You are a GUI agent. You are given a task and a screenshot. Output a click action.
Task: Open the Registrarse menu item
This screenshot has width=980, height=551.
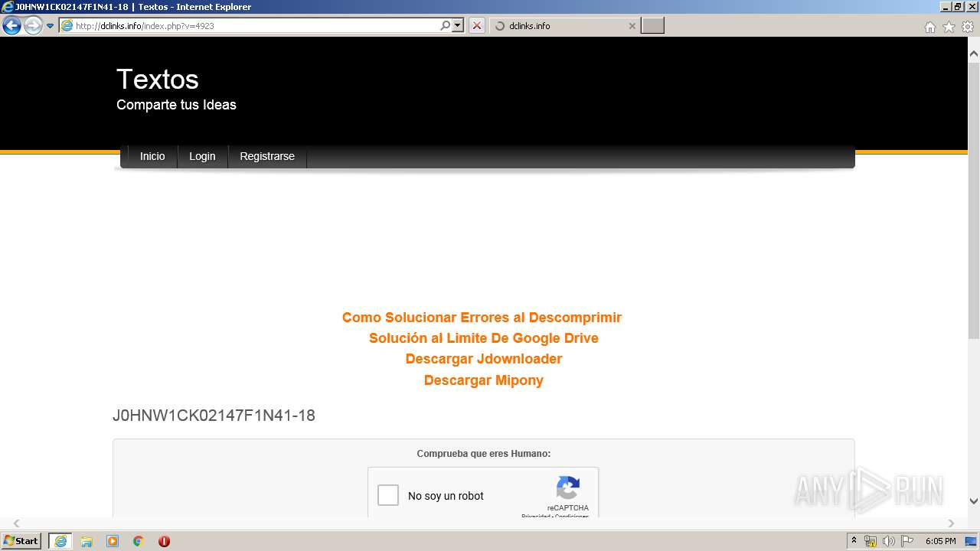pyautogui.click(x=267, y=156)
